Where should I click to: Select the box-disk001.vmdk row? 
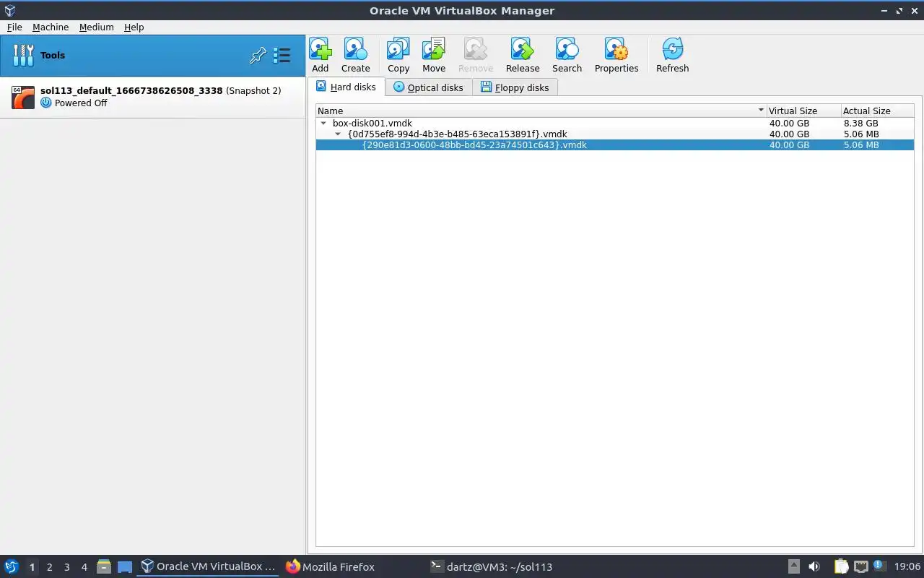coord(615,123)
